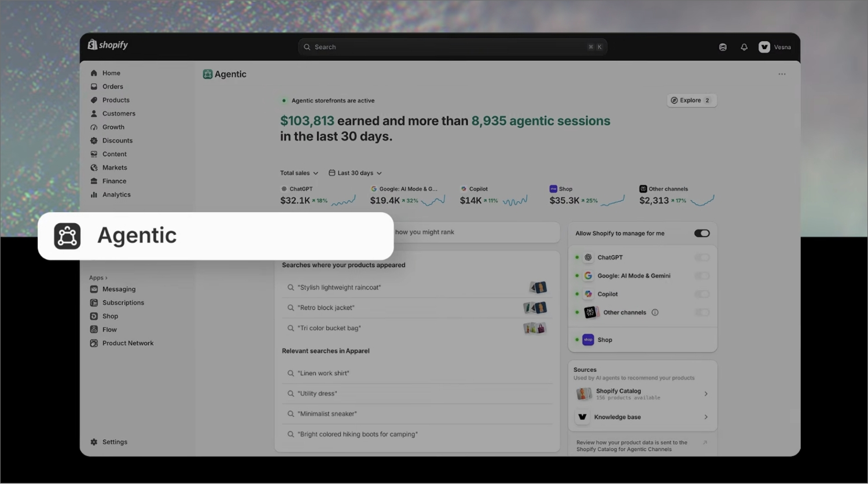Click the Explore button
The height and width of the screenshot is (484, 868).
point(692,101)
